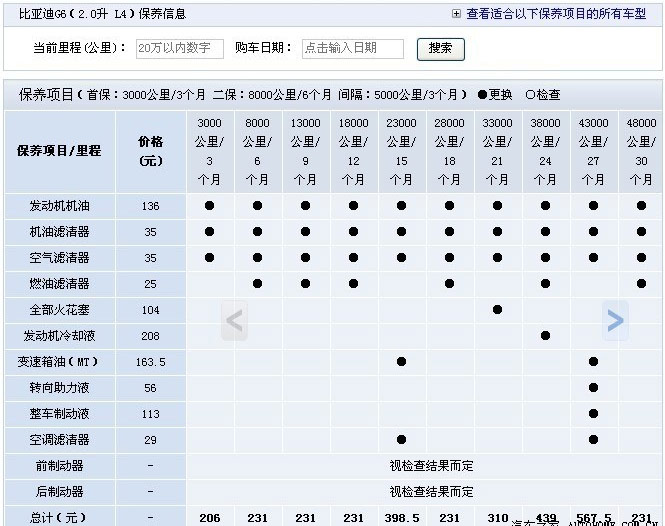Select the 43000公里/27个月 column header
665x526 pixels.
tap(593, 151)
